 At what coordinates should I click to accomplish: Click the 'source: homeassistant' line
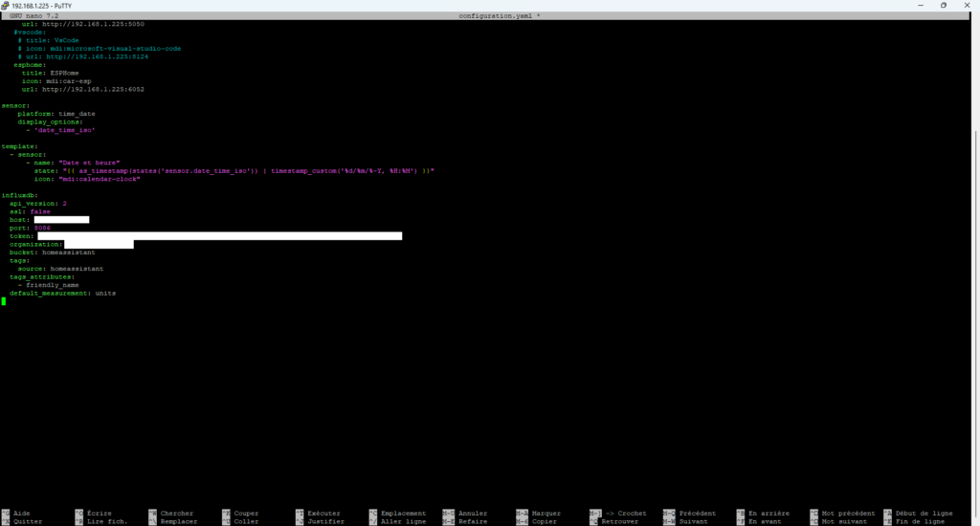click(x=60, y=269)
